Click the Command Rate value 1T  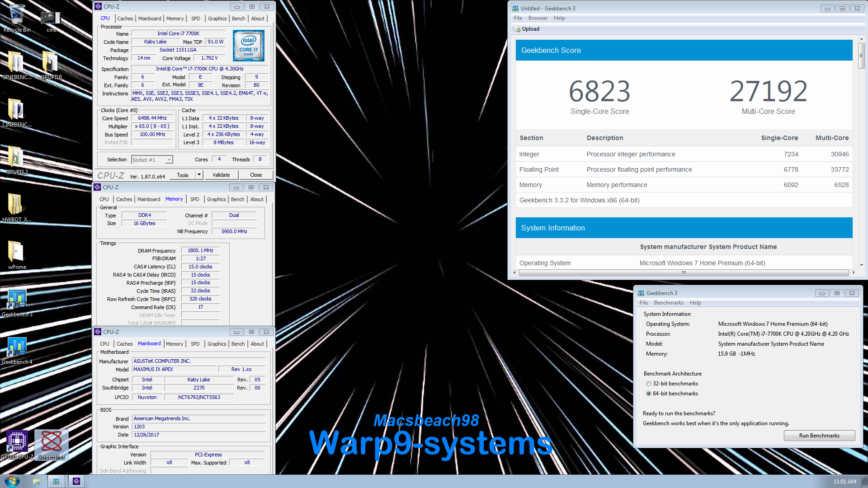pos(200,307)
